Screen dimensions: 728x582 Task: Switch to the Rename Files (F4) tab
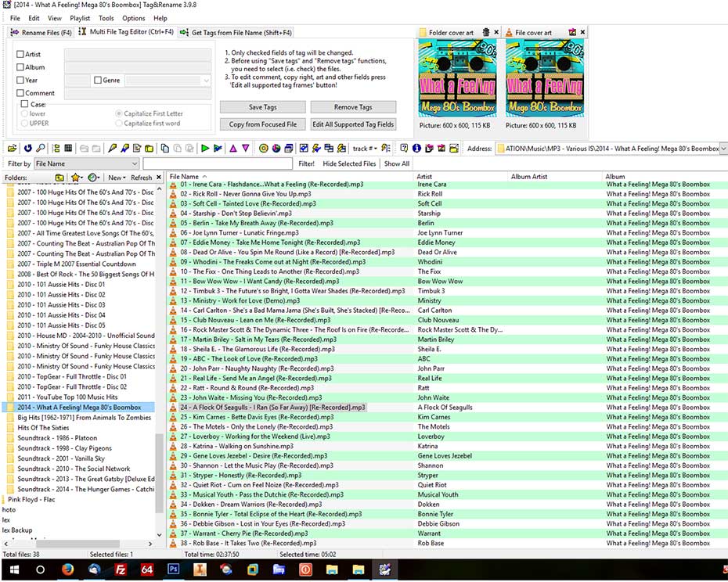[x=41, y=33]
